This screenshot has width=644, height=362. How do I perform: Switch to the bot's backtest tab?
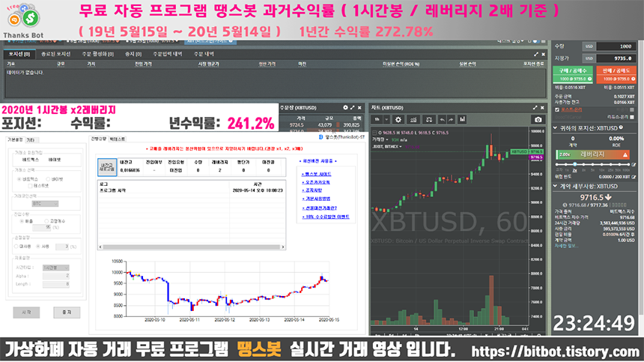coord(118,139)
